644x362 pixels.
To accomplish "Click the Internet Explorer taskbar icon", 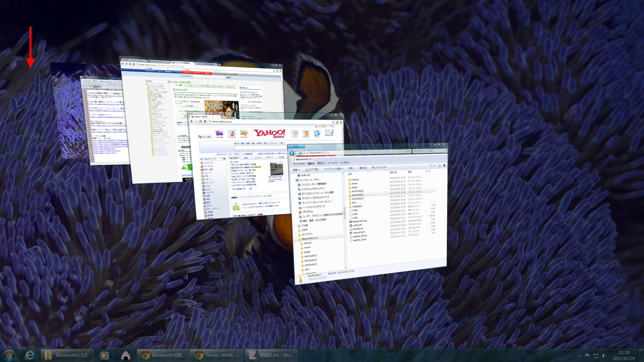I will coord(30,355).
